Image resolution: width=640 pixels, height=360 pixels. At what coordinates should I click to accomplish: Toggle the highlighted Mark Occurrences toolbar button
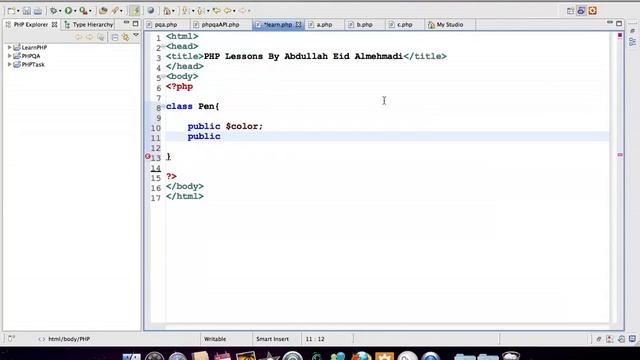click(135, 11)
